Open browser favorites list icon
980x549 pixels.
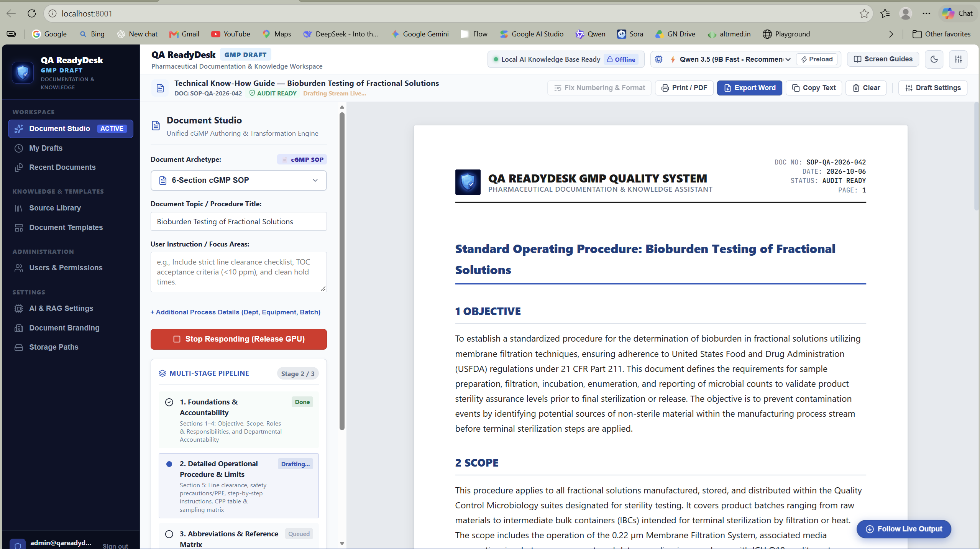[x=885, y=13]
